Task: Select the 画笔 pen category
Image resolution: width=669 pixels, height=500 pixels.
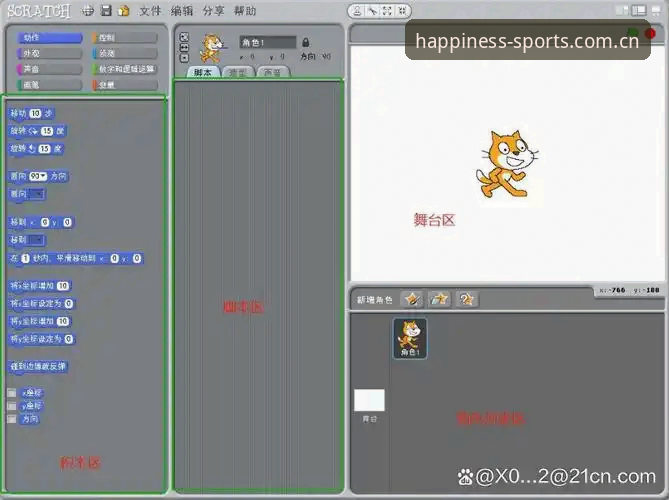Action: [x=49, y=84]
